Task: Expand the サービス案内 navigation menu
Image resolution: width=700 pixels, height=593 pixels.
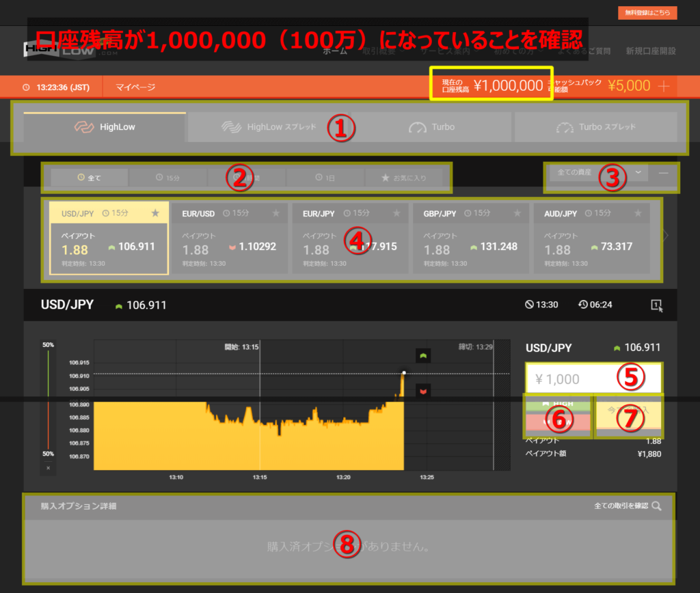Action: pyautogui.click(x=450, y=51)
